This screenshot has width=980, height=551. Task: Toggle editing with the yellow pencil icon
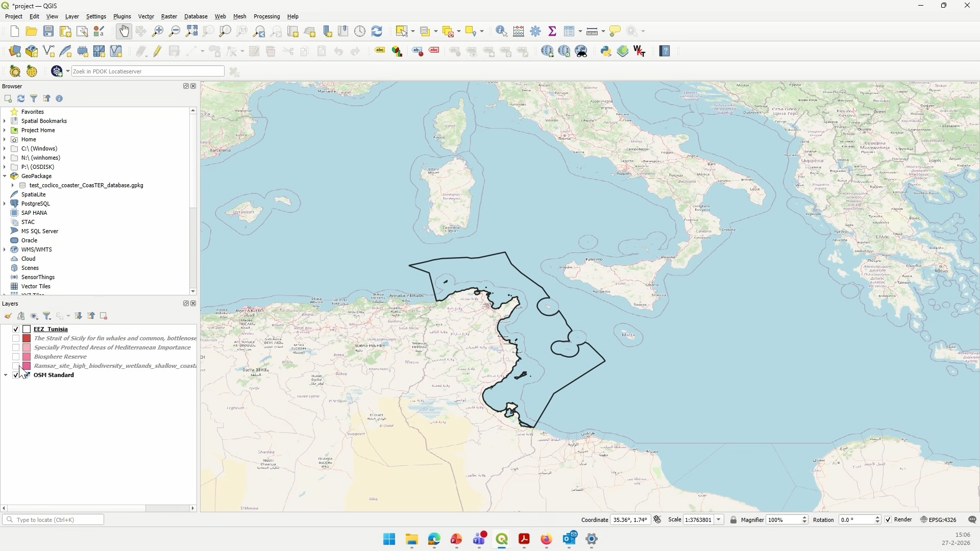pos(158,52)
